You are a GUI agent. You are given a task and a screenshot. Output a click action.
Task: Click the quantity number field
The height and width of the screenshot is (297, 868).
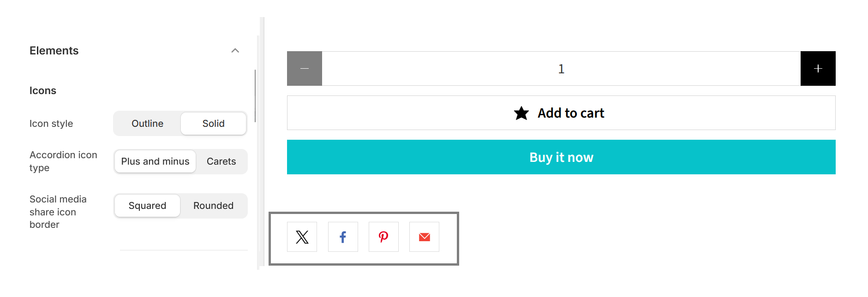click(x=561, y=69)
